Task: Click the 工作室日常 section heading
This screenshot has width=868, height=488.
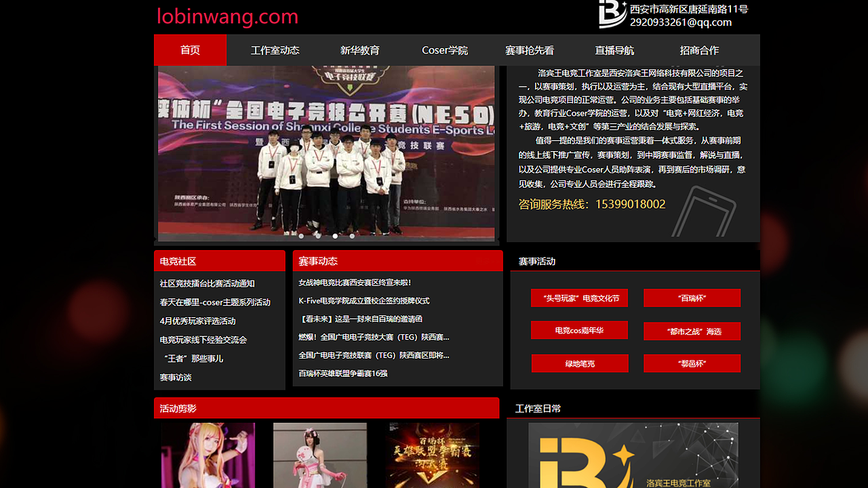Action: 538,409
